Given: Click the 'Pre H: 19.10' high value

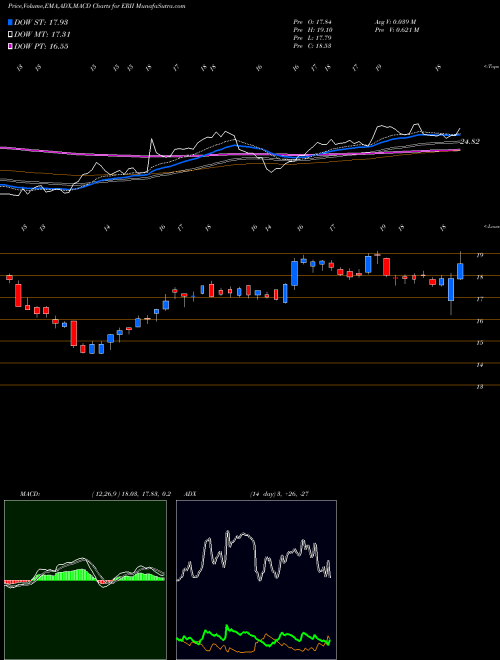Looking at the screenshot, I should click(x=313, y=30).
